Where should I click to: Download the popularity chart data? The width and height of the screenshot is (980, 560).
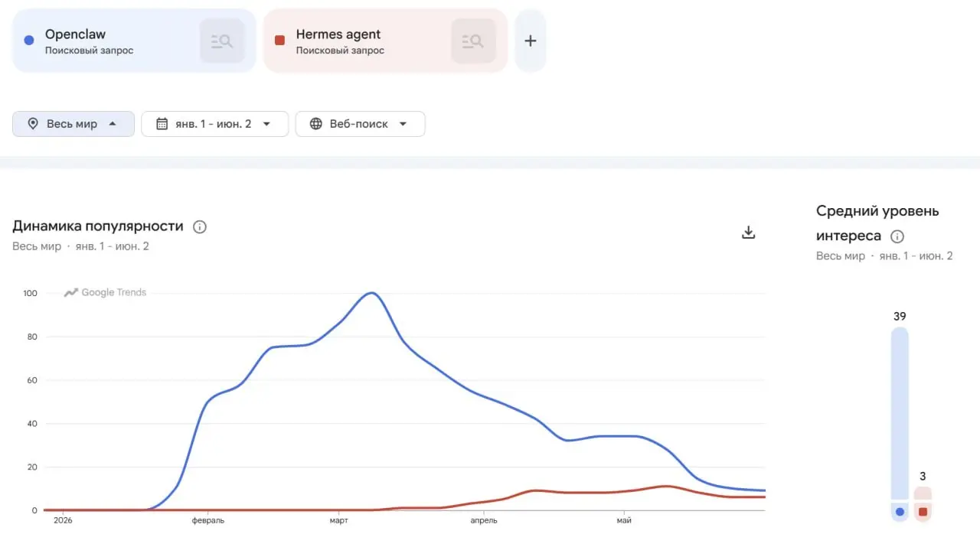(x=749, y=233)
